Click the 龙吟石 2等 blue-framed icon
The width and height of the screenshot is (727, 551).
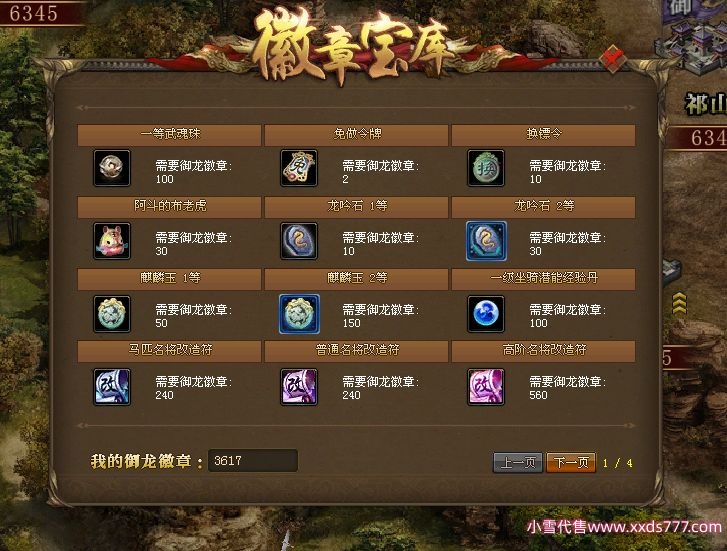pyautogui.click(x=486, y=241)
